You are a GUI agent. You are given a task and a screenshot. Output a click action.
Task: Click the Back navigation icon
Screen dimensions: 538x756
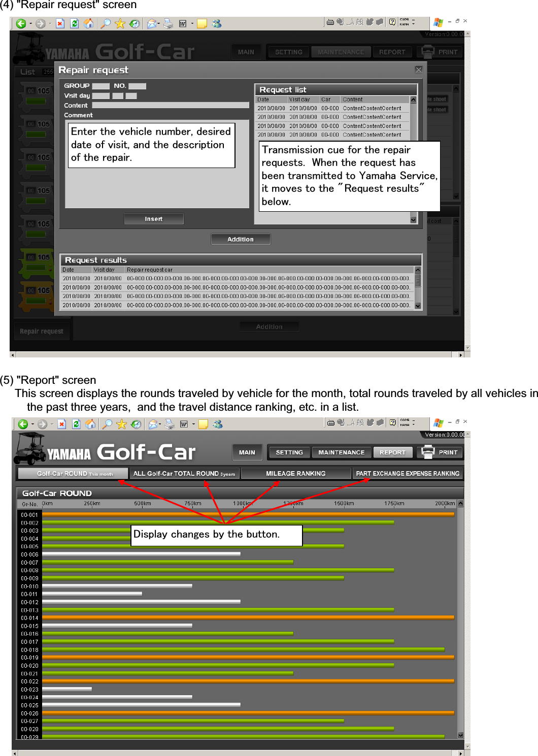click(x=20, y=23)
